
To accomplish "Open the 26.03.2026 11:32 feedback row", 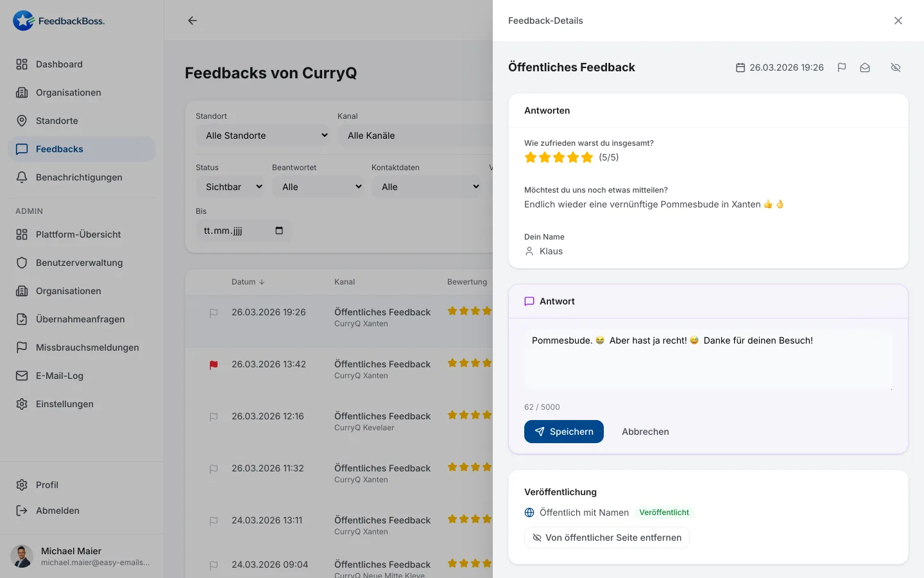I will click(339, 477).
